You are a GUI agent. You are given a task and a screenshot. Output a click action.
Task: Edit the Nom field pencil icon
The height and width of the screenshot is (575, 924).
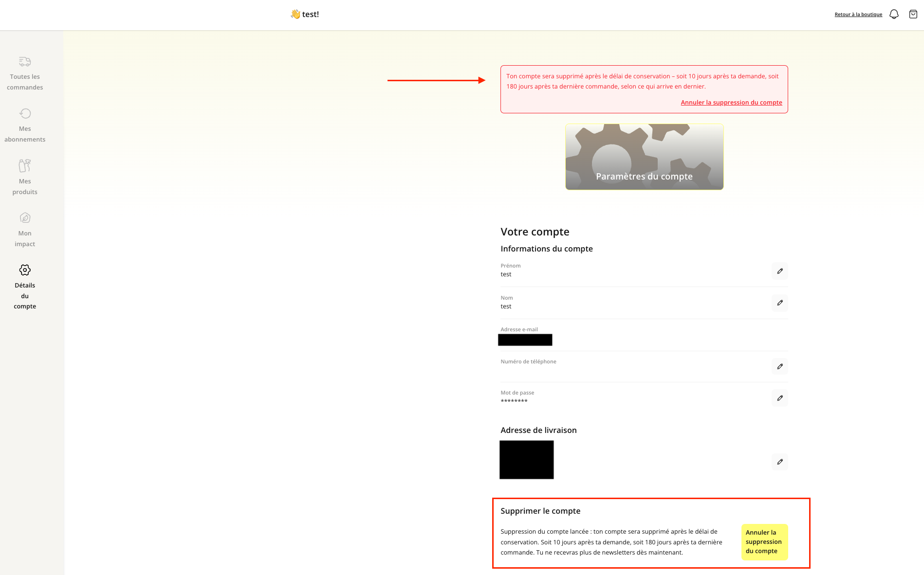780,303
